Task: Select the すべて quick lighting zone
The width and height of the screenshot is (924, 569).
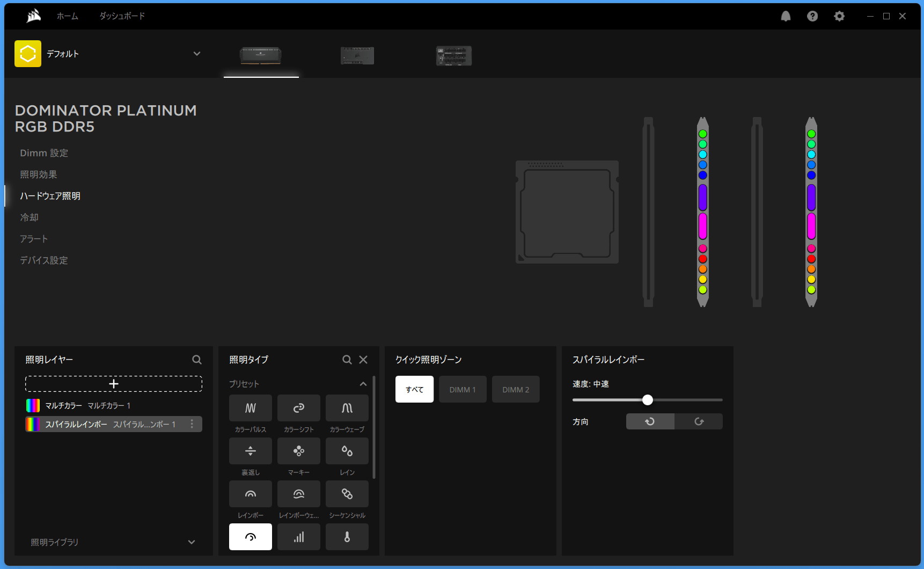Action: pos(414,389)
